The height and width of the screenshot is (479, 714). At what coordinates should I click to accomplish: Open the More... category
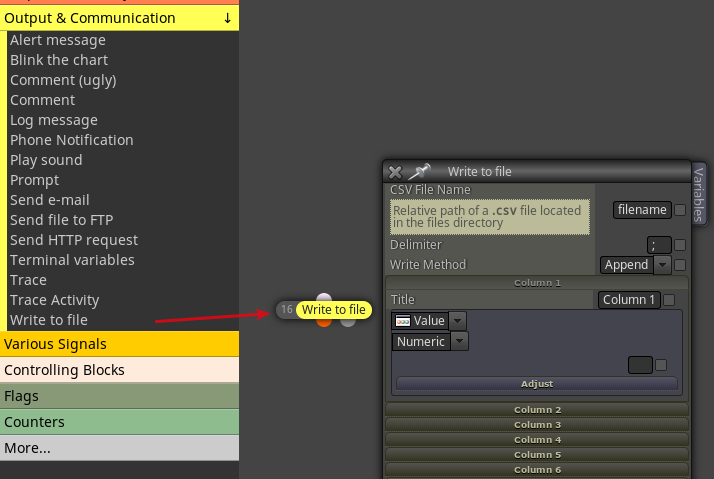[119, 448]
